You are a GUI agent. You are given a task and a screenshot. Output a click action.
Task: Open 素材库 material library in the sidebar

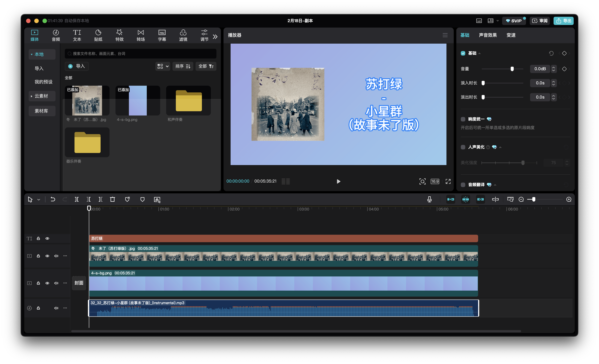(42, 111)
